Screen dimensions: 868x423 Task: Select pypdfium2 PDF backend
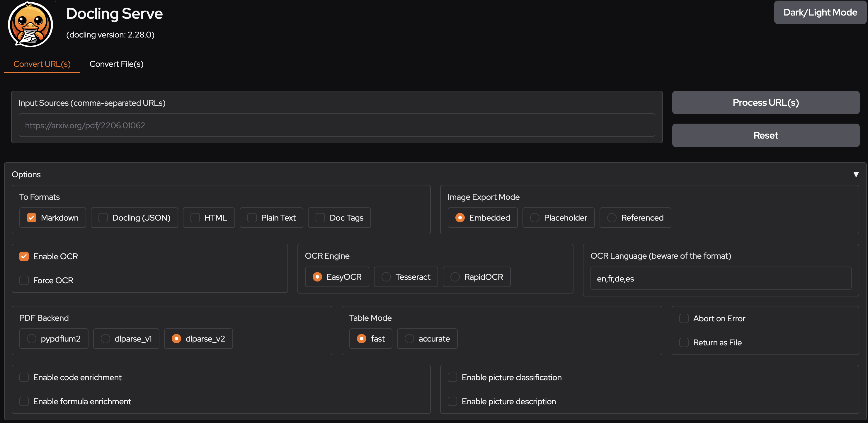(x=31, y=338)
